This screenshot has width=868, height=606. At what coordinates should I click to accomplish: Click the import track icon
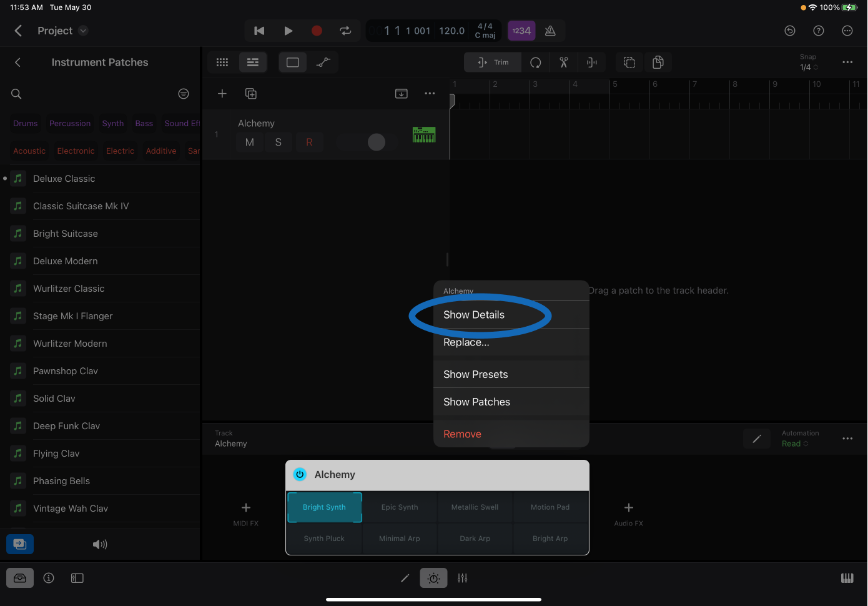402,94
